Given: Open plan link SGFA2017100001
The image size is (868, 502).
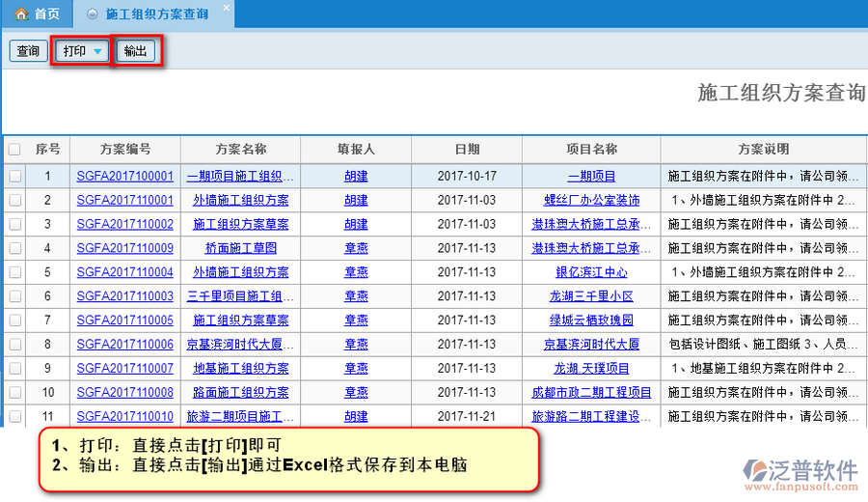Looking at the screenshot, I should click(x=125, y=177).
